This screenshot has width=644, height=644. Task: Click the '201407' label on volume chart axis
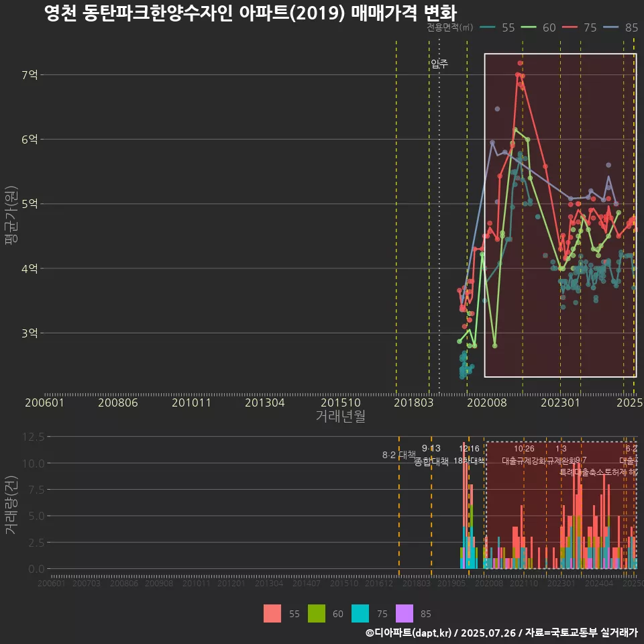tap(307, 583)
